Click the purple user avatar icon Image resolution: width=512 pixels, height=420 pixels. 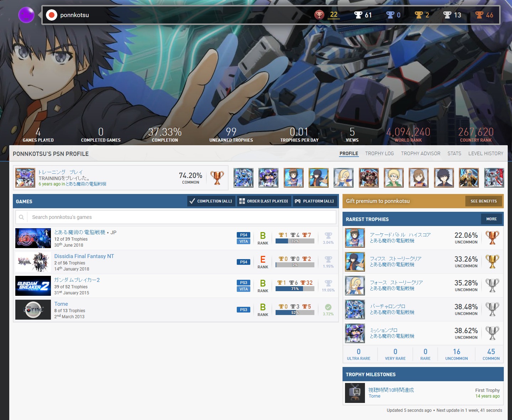26,15
